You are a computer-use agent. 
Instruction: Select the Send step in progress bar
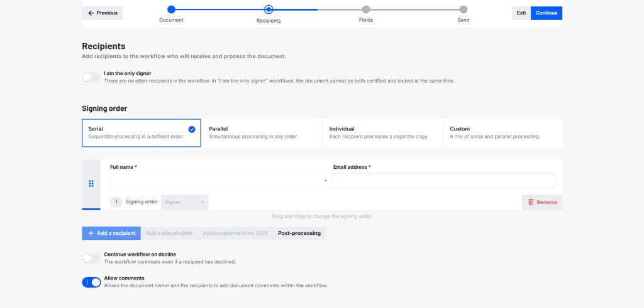point(464,9)
